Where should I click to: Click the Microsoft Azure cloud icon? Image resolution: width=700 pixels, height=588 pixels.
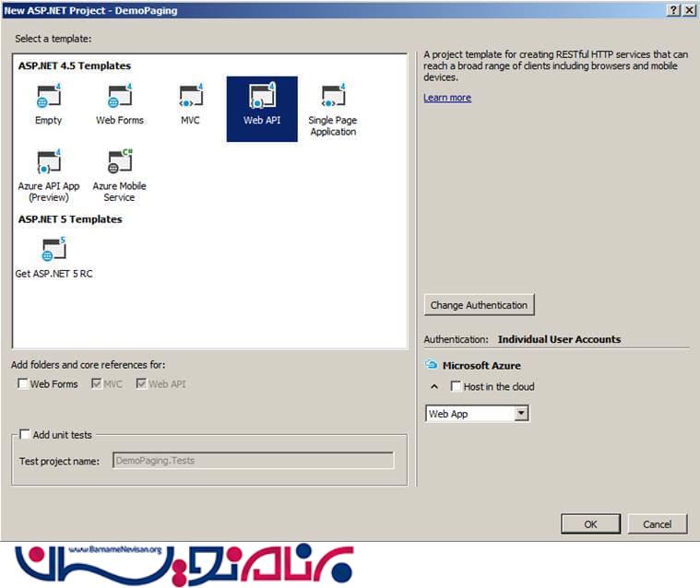pos(432,364)
